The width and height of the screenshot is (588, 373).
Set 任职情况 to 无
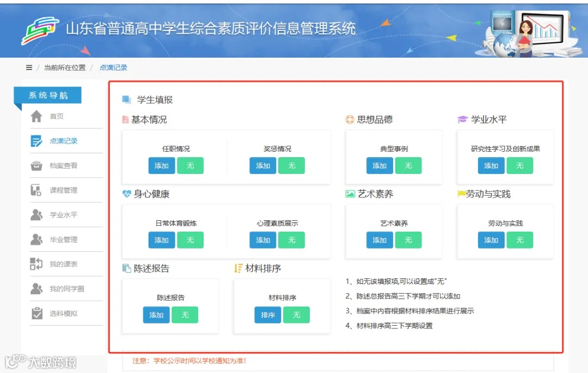pos(191,165)
